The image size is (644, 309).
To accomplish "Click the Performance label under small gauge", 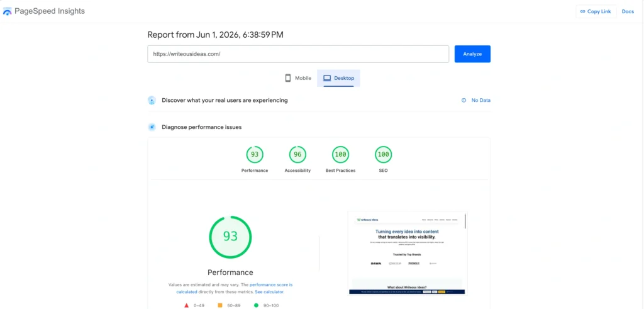I will [x=255, y=171].
